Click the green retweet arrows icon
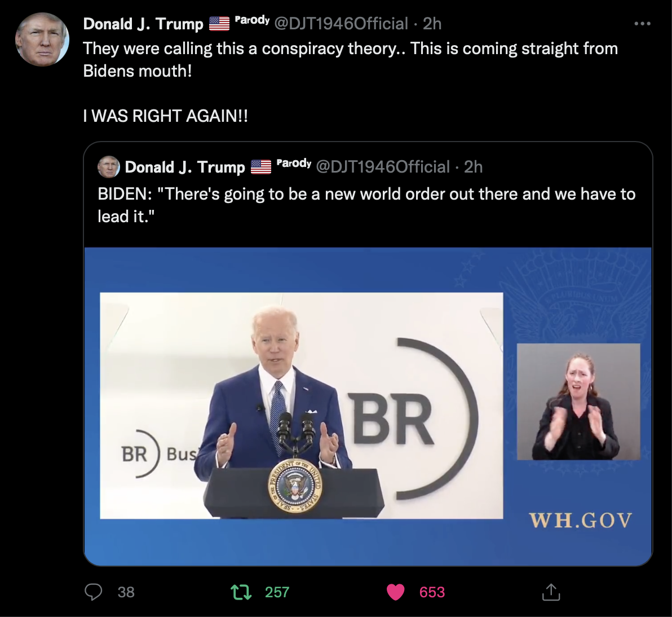672x617 pixels. coord(241,592)
